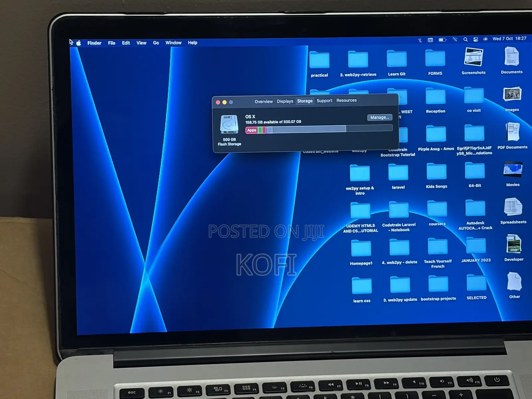The image size is (532, 399).
Task: Select the FORMS folder
Action: point(435,58)
